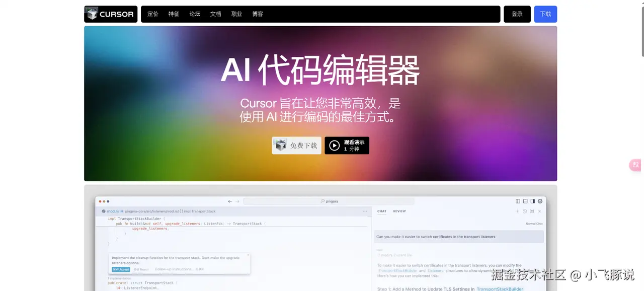
Task: Start a new chat with plus icon
Action: (x=517, y=211)
